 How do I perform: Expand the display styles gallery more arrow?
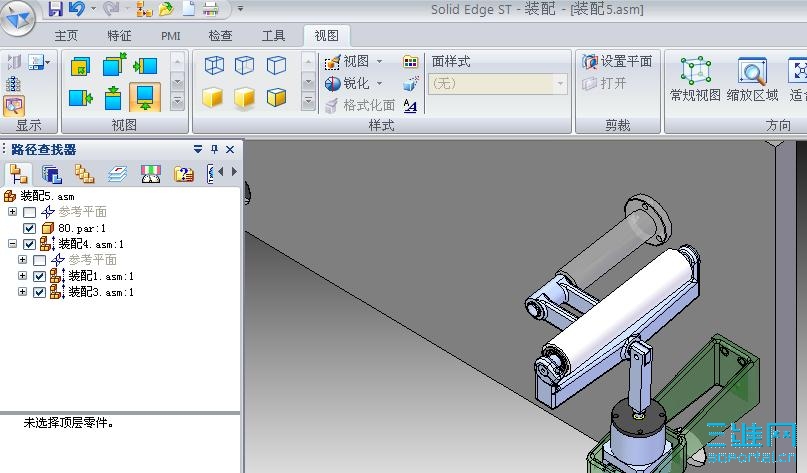[x=308, y=101]
